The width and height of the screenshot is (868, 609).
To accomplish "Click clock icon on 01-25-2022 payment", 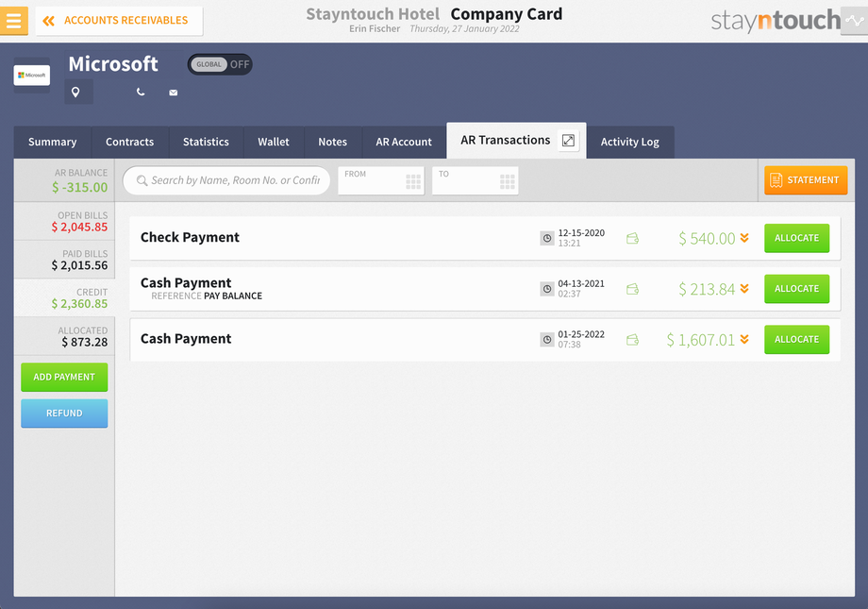I will [x=547, y=340].
